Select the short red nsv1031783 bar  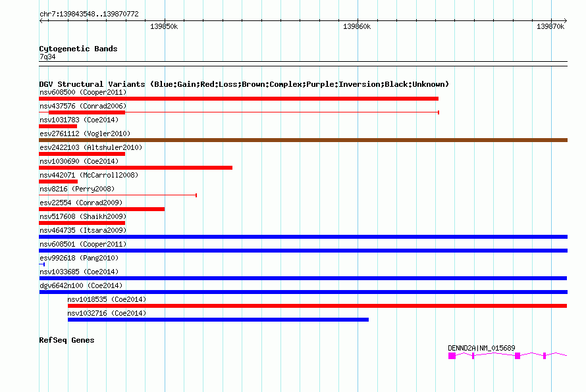coord(58,126)
